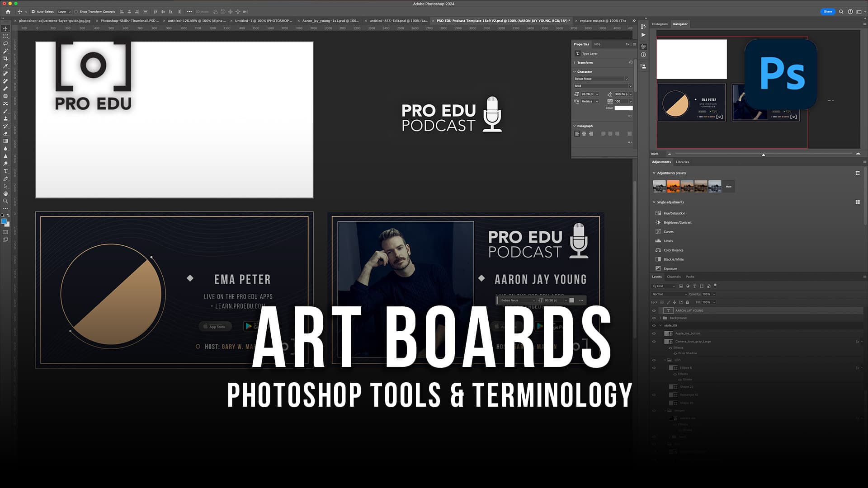
Task: Select the Zoom tool
Action: click(5, 202)
